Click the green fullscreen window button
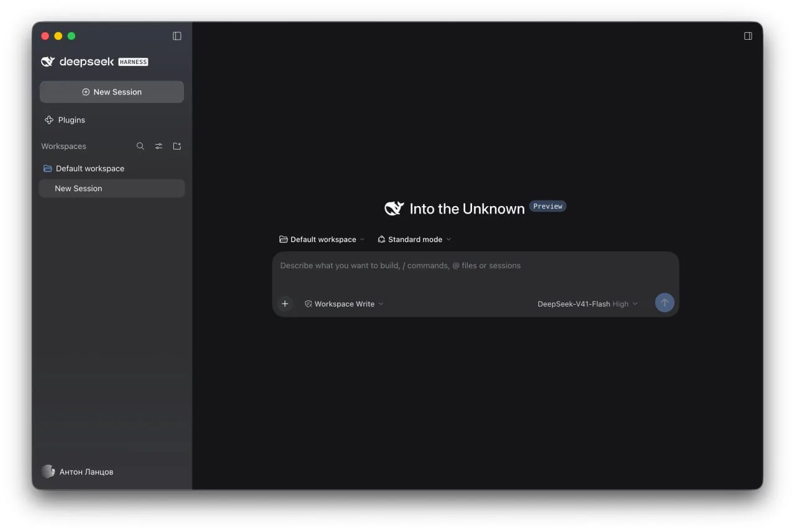This screenshot has height=532, width=795. click(71, 36)
